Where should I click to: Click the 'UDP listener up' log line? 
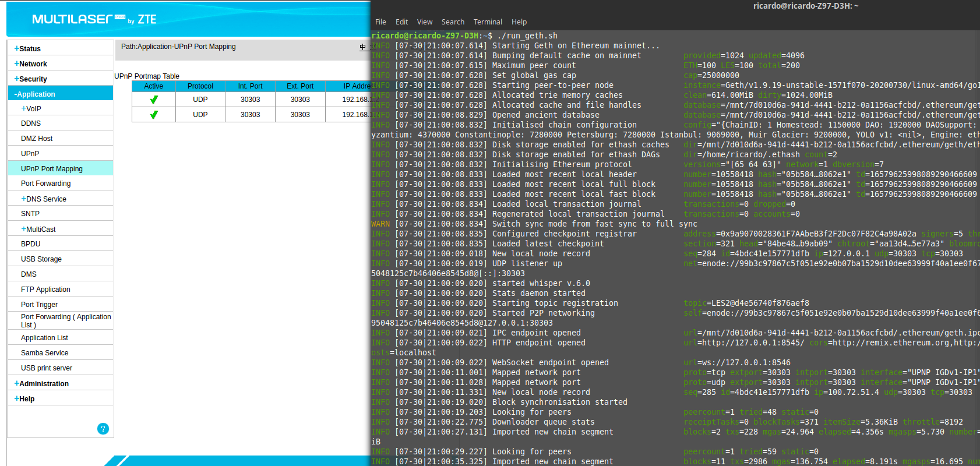(x=527, y=263)
